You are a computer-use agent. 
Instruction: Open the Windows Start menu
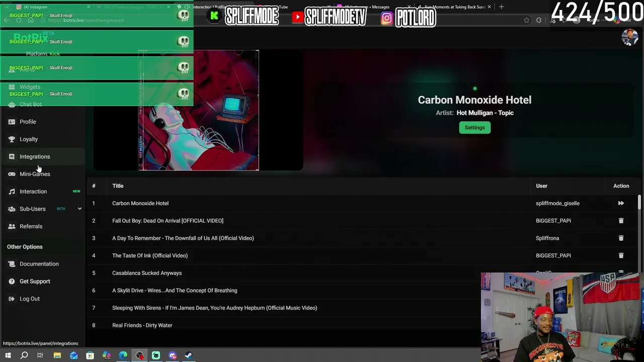click(8, 355)
